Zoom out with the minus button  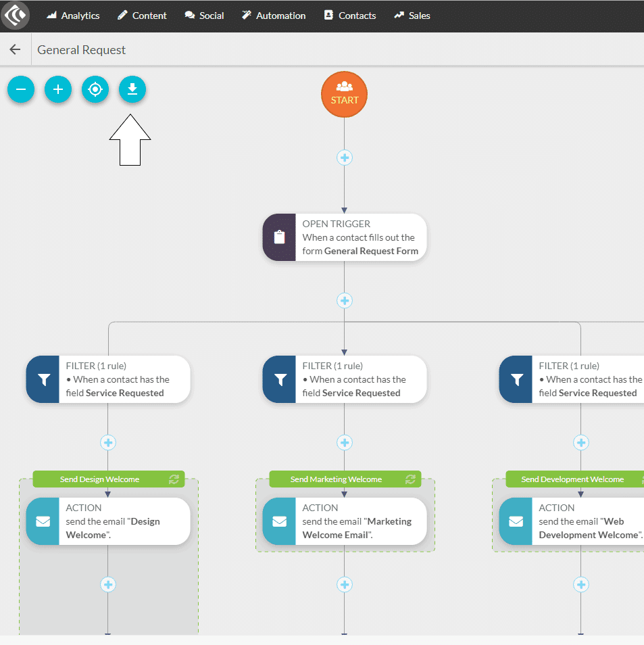(21, 89)
